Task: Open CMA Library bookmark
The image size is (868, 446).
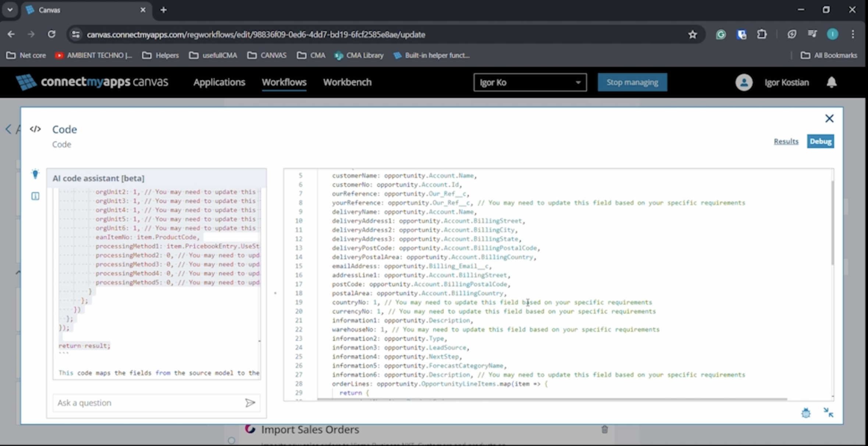Action: 359,55
